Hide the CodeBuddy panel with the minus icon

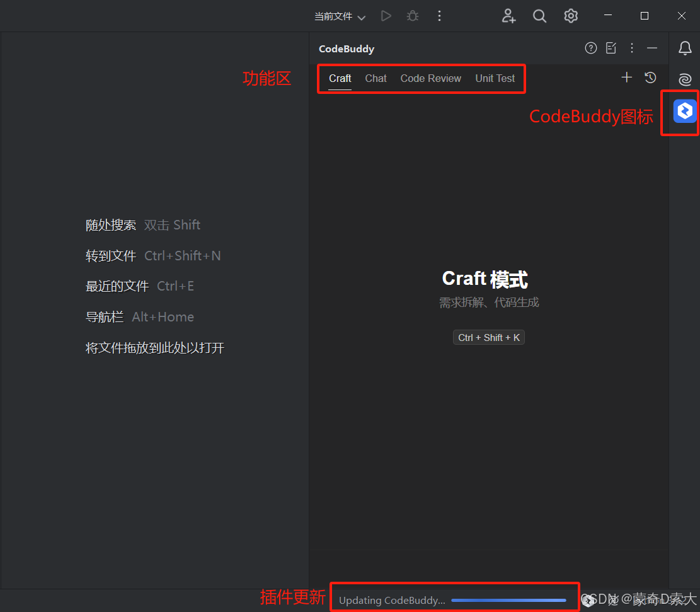651,48
